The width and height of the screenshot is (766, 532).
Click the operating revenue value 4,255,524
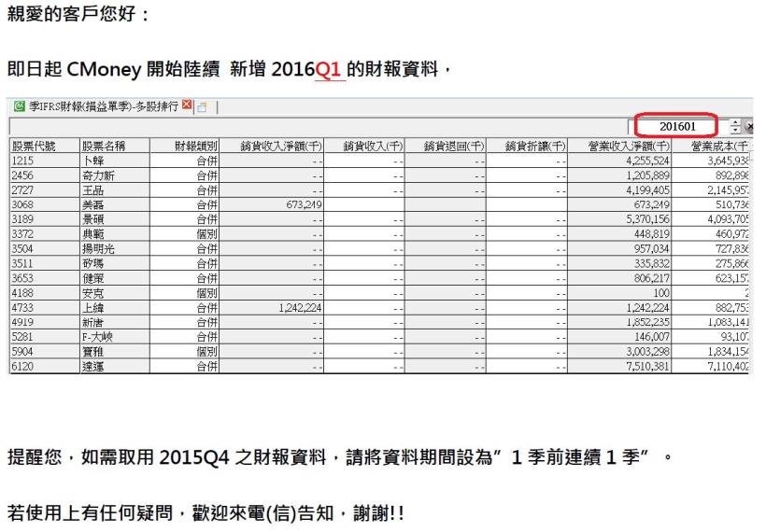647,161
